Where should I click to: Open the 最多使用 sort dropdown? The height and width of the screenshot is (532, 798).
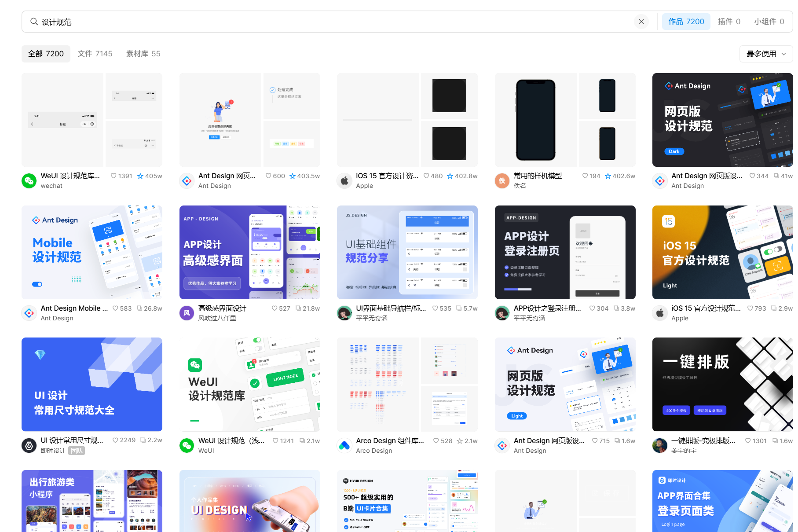(766, 54)
